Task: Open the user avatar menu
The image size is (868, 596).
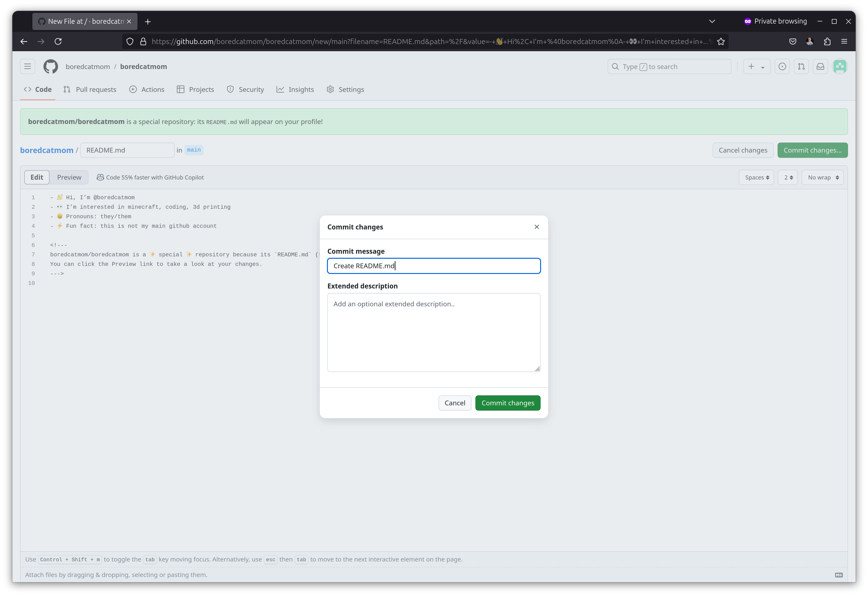Action: click(840, 66)
